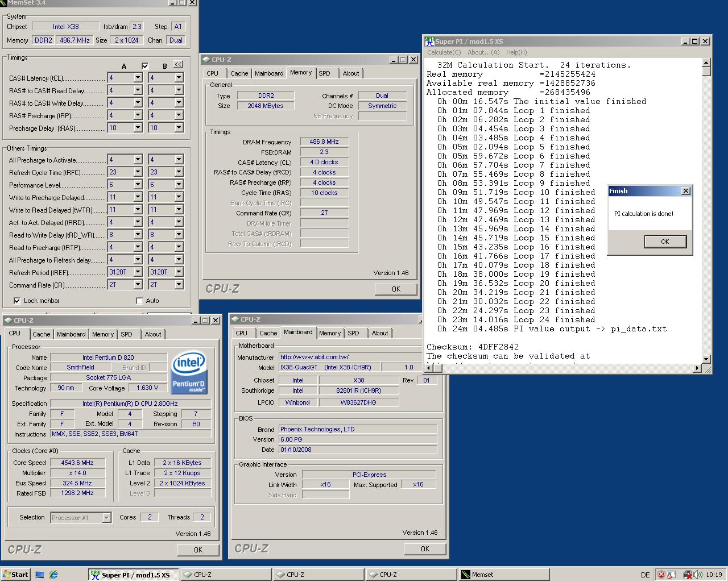Click Southbridge 82801IR (ICH9R) field
This screenshot has height=582, width=728.
coord(358,390)
